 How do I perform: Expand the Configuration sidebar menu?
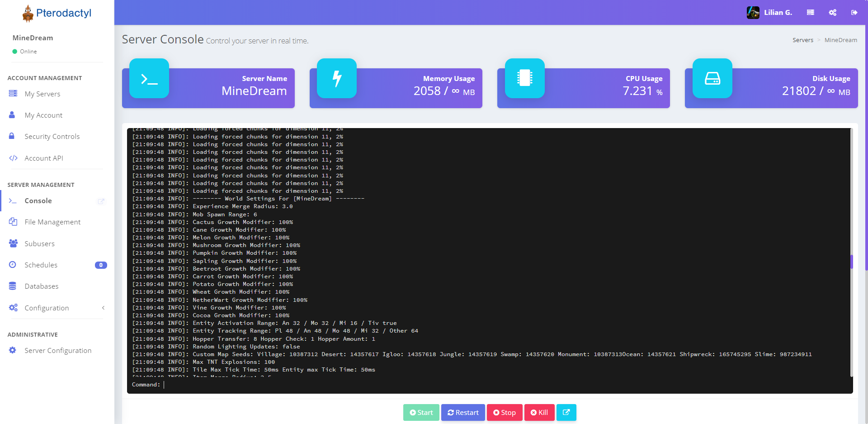[x=57, y=308]
